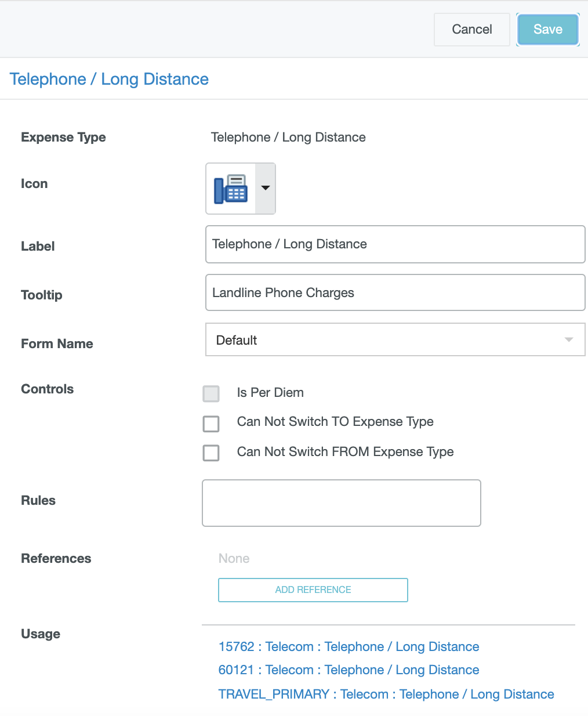Click the None references placeholder text
Screen dimensions: 588x716
pos(234,558)
